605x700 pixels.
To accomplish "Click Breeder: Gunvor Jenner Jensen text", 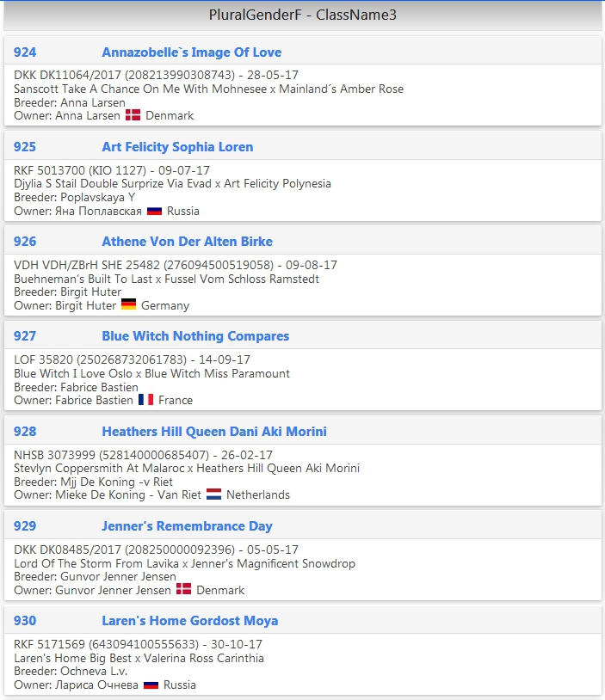I will pyautogui.click(x=96, y=576).
